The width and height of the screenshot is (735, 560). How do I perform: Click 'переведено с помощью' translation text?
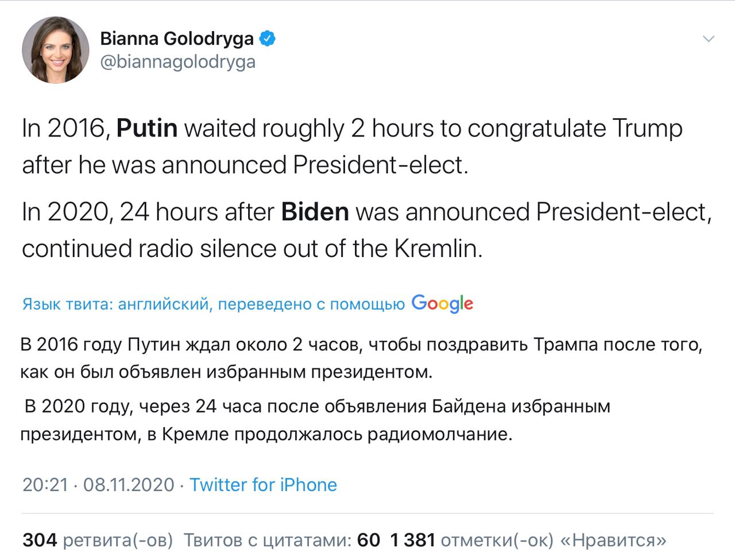coord(311,304)
